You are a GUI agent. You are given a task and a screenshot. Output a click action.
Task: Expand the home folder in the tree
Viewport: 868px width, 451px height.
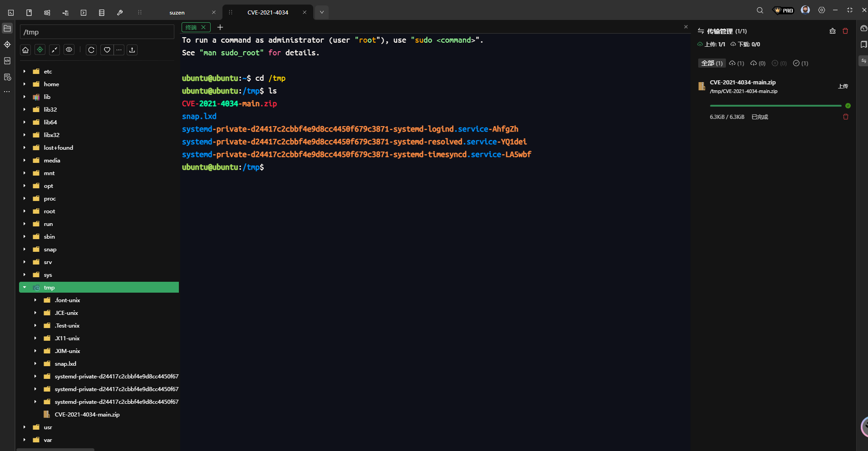click(x=25, y=84)
